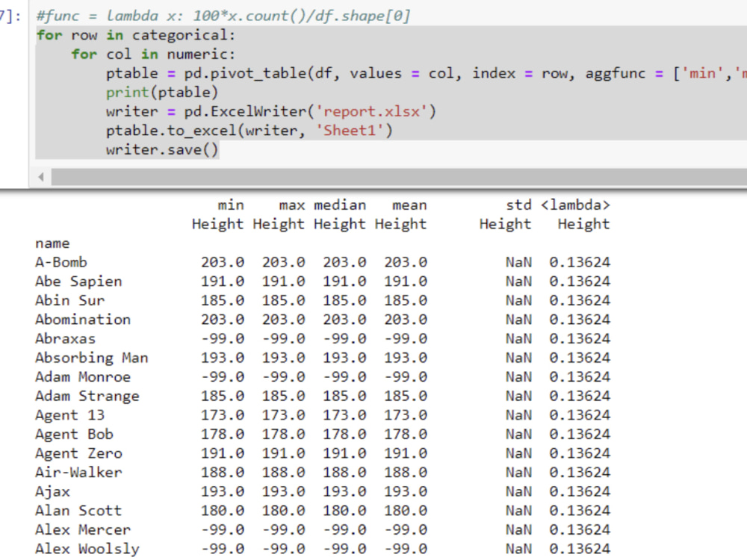Click Abraxas min value -99.0
Image resolution: width=747 pixels, height=560 pixels.
pos(222,338)
